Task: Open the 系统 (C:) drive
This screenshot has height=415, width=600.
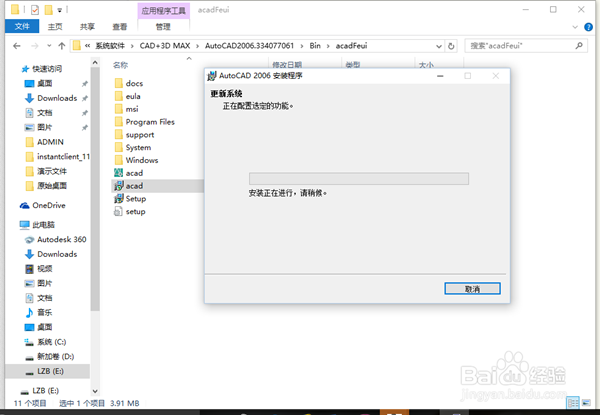Action: pos(45,342)
